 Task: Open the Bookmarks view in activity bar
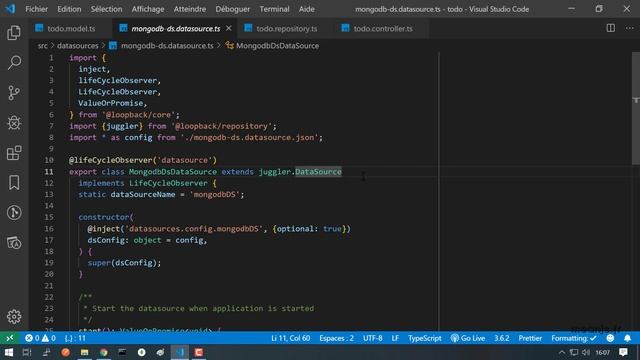14,182
